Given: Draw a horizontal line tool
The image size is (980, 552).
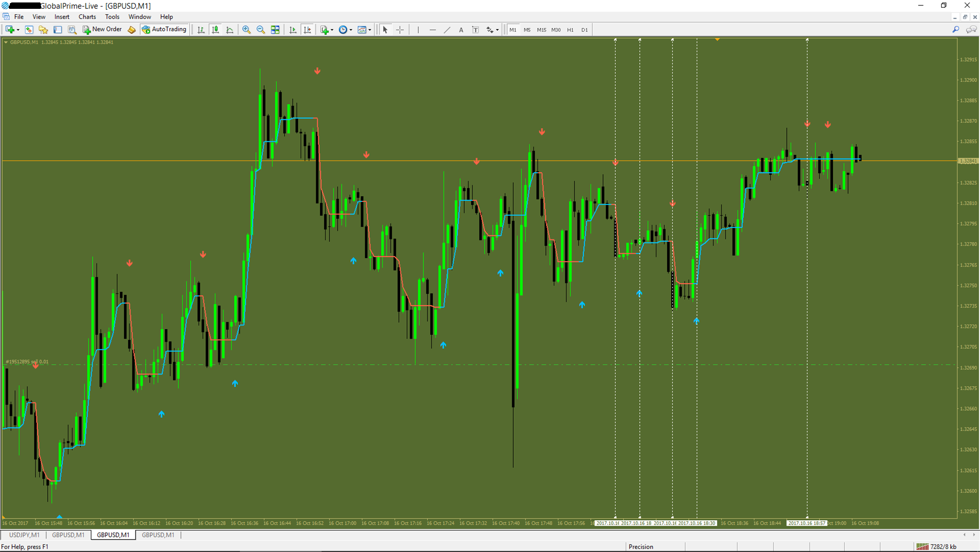Looking at the screenshot, I should (x=432, y=30).
